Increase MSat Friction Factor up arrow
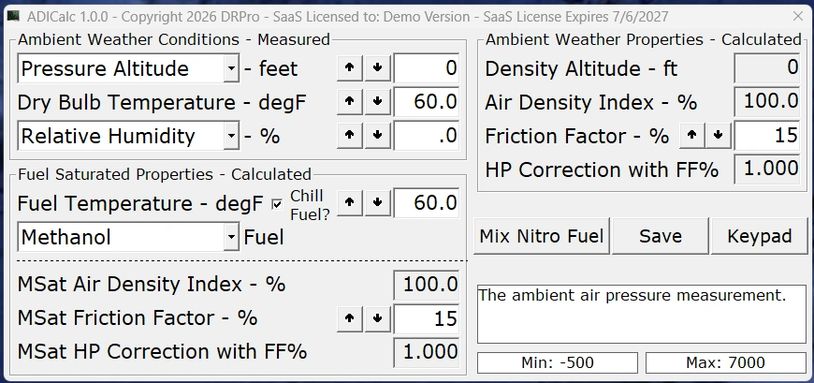Screen dimensions: 814x383 [349, 318]
